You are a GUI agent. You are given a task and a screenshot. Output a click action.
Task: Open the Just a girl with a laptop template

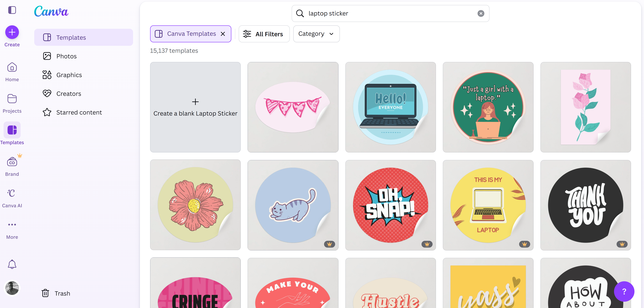tap(488, 107)
